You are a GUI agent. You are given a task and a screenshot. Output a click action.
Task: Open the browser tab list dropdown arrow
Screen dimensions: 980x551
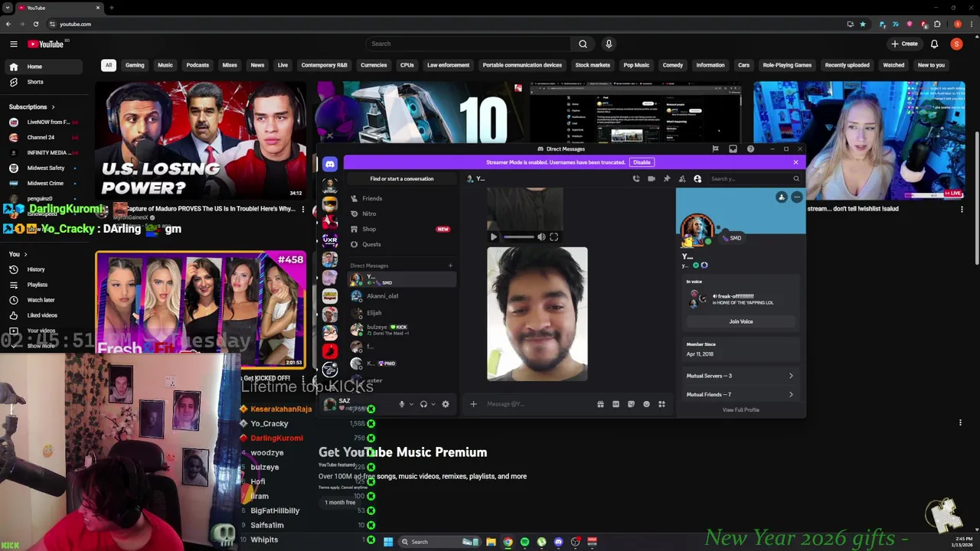(8, 8)
